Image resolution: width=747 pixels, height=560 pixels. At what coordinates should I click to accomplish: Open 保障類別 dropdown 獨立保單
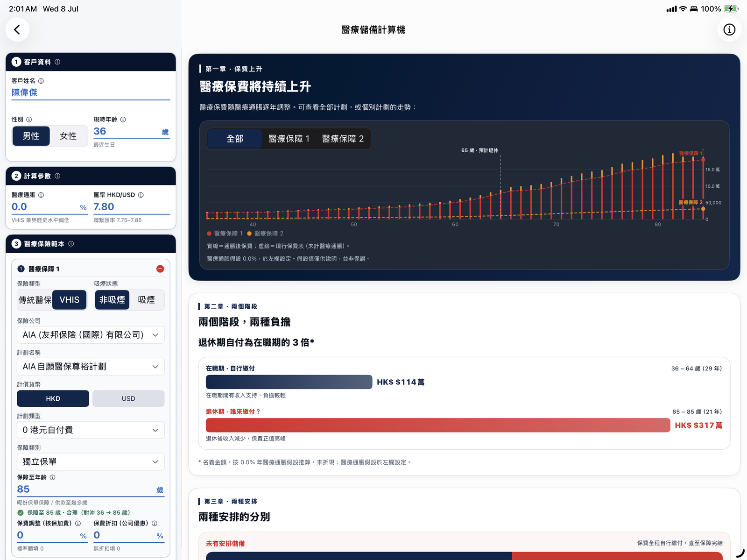[x=91, y=462]
